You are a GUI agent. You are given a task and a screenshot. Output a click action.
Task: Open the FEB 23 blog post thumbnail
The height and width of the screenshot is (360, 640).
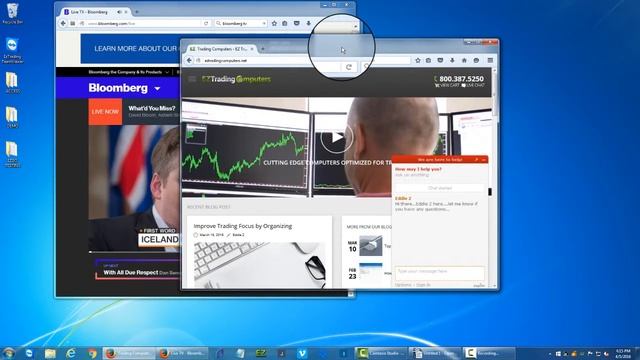tap(371, 272)
